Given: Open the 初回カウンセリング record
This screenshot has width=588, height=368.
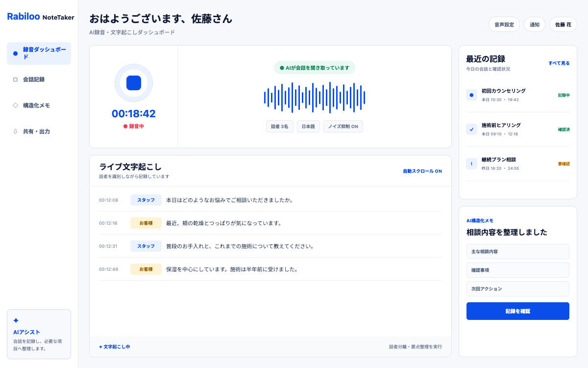Looking at the screenshot, I should [x=518, y=95].
